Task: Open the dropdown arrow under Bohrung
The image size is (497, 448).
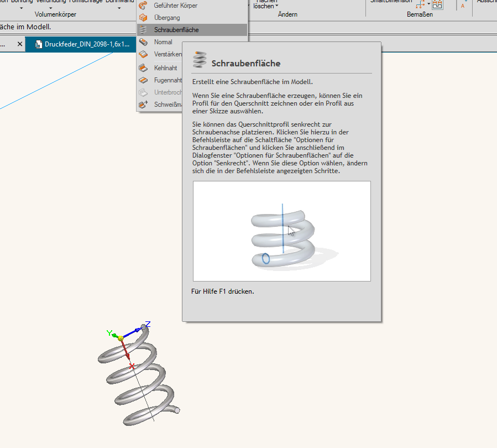Action: 22,8
